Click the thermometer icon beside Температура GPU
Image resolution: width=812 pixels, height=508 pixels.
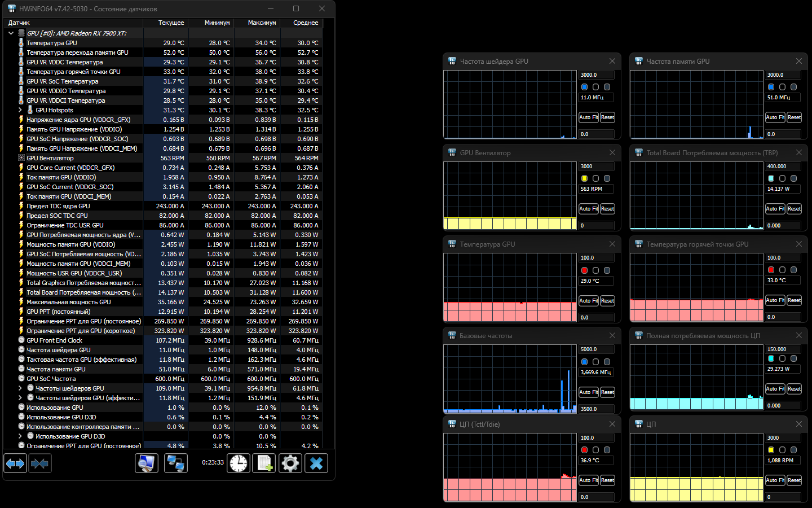(21, 43)
